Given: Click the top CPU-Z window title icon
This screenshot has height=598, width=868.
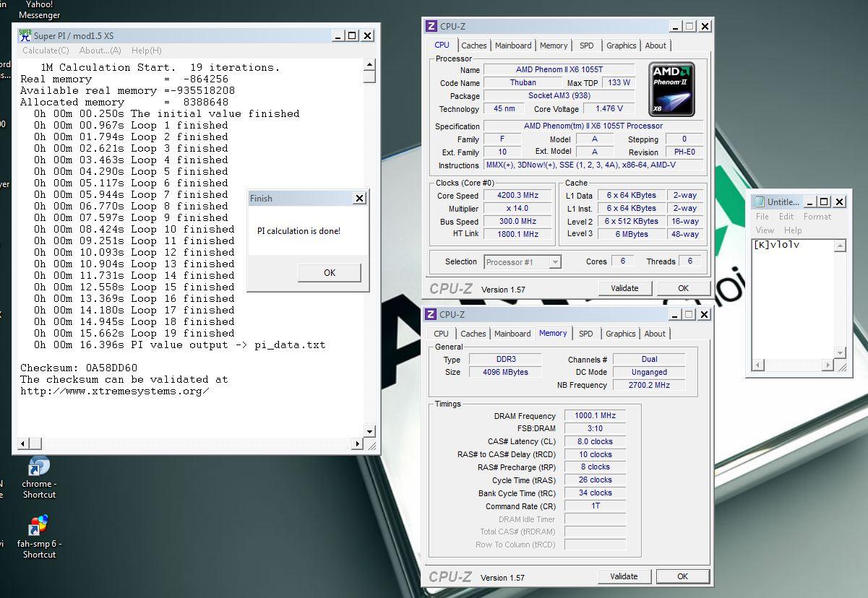Looking at the screenshot, I should tap(431, 26).
